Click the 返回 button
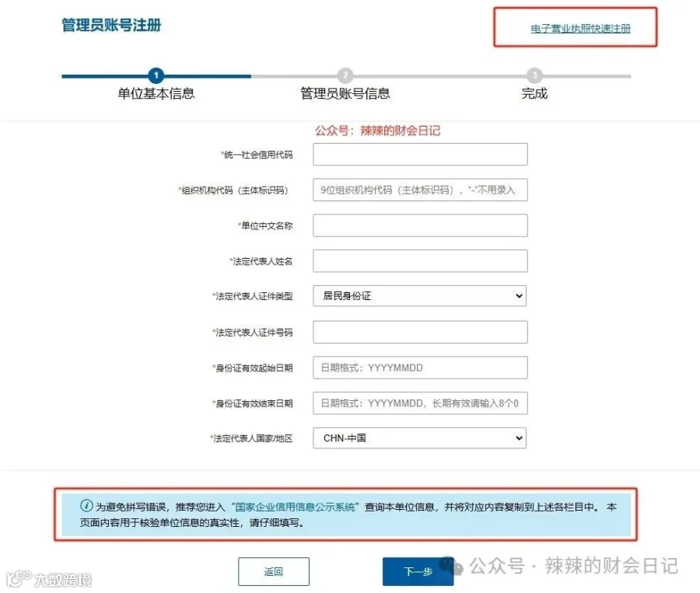Image resolution: width=700 pixels, height=593 pixels. [274, 571]
